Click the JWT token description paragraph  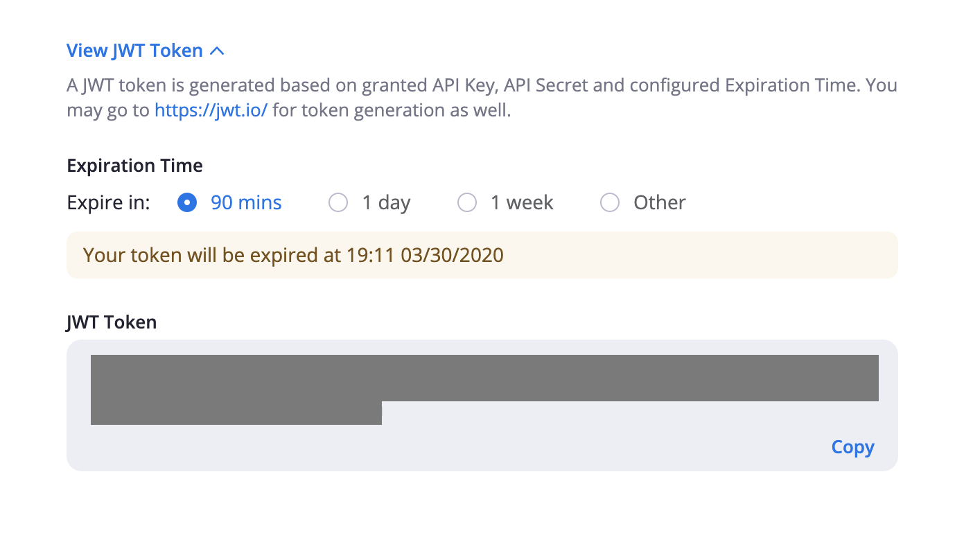click(482, 98)
